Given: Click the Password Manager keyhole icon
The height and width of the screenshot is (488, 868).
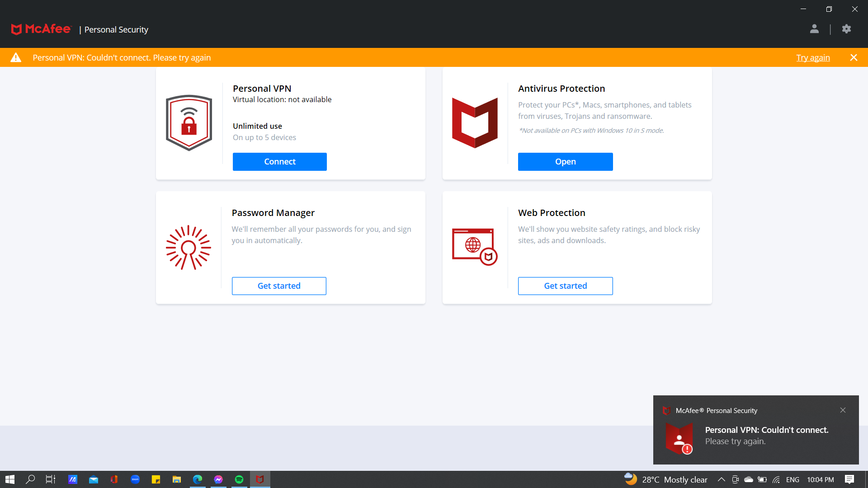Looking at the screenshot, I should click(x=188, y=247).
